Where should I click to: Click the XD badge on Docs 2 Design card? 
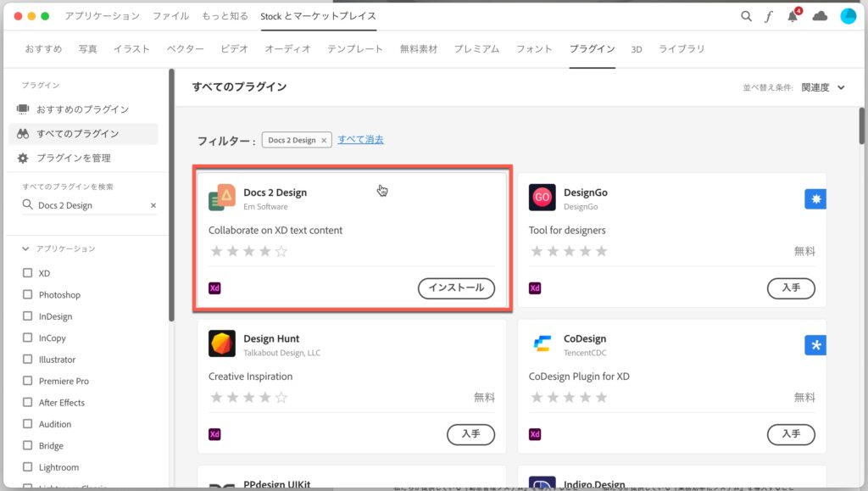(214, 287)
